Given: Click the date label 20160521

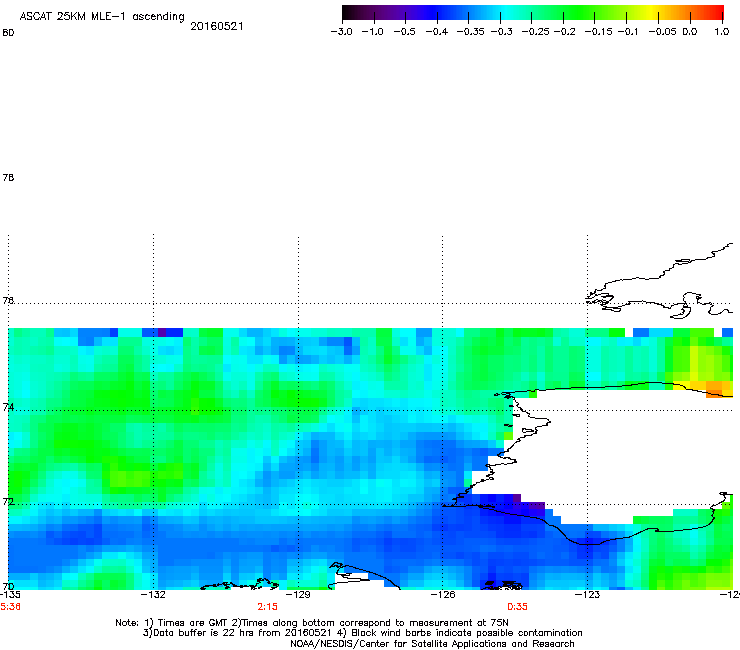Looking at the screenshot, I should 217,26.
